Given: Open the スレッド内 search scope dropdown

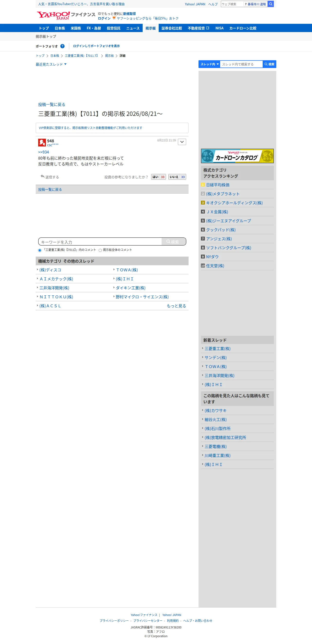Looking at the screenshot, I should pos(209,64).
